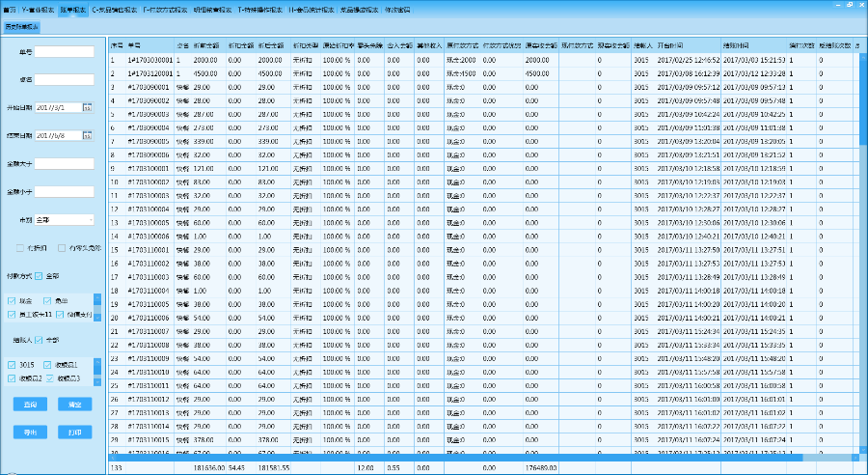Toggle the 有折扣 checkbox

pos(22,248)
